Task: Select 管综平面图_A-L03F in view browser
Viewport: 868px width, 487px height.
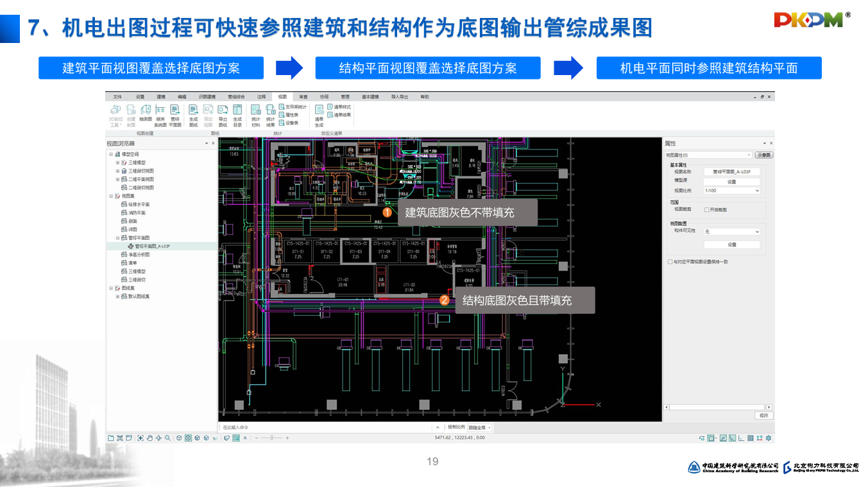Action: 152,246
